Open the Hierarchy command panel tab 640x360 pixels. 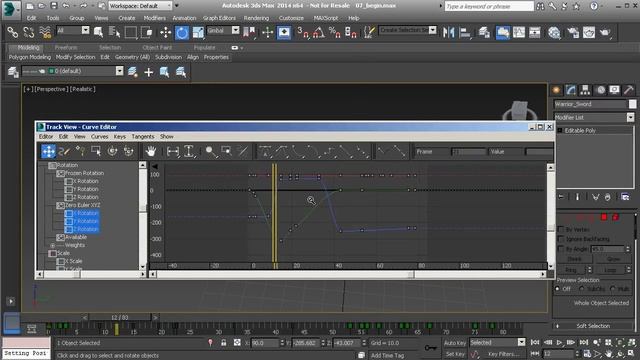click(x=585, y=90)
